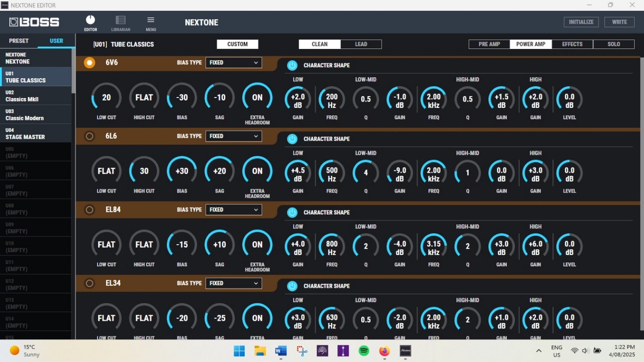Viewport: 644px width, 362px height.
Task: Click the Wi-Fi tray icon
Action: click(x=574, y=350)
